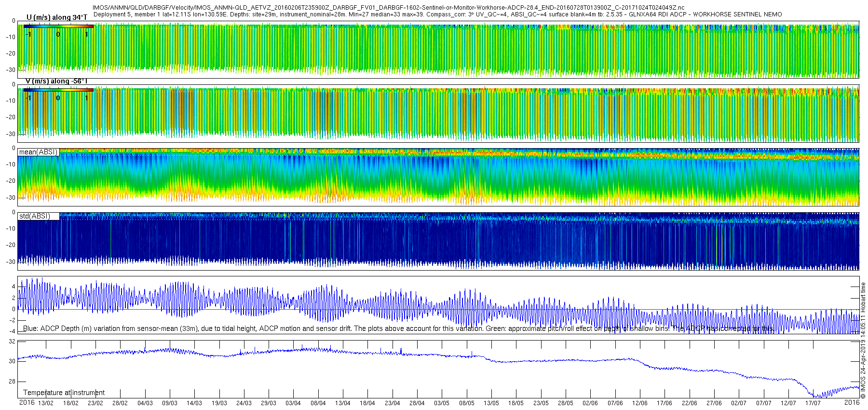Click the '28/02' date tick label

coord(120,403)
